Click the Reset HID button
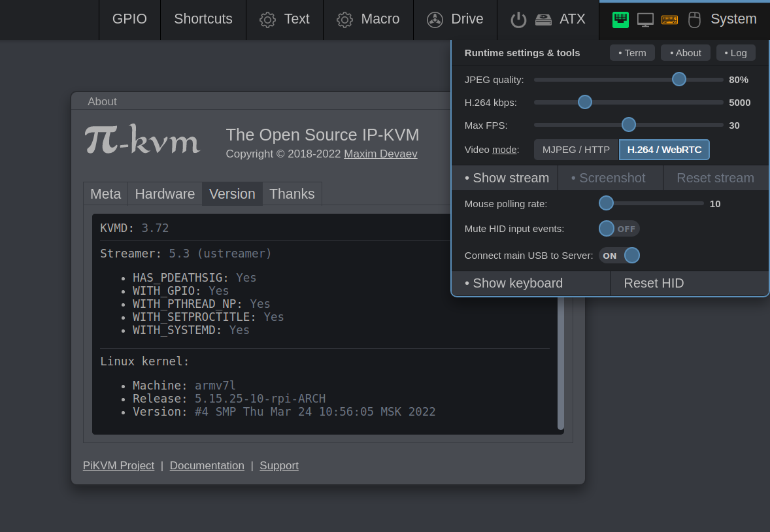 (690, 284)
